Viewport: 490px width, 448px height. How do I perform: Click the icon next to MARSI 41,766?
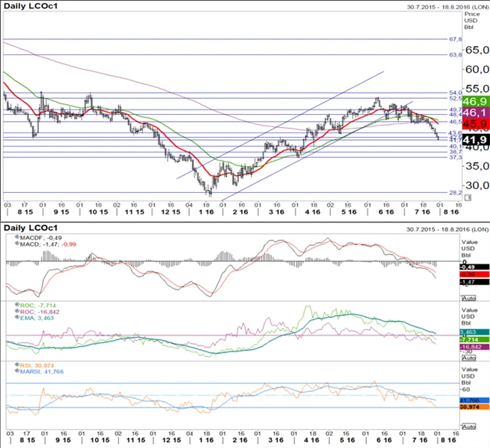point(18,371)
